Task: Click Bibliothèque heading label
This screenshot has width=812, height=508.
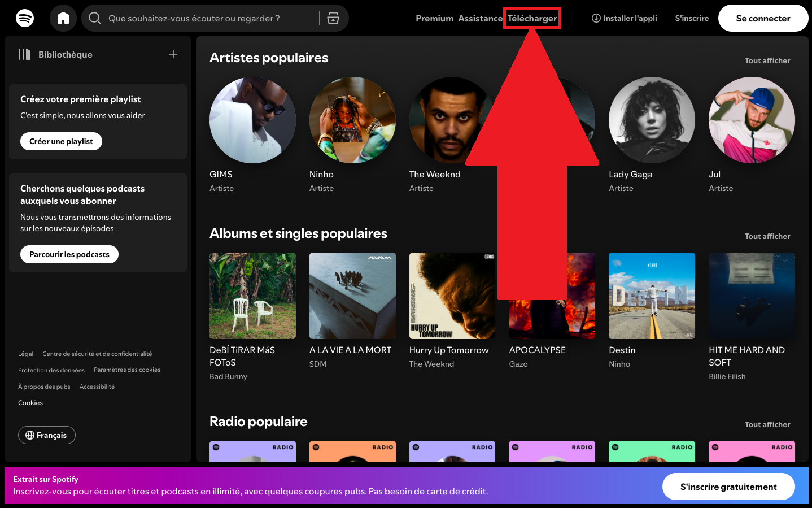Action: (66, 54)
